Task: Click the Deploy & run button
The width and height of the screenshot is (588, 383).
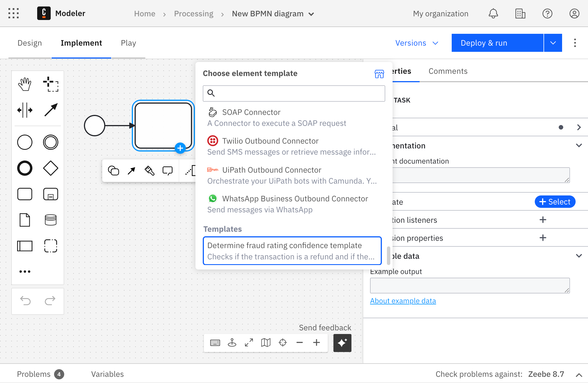Action: 497,43
